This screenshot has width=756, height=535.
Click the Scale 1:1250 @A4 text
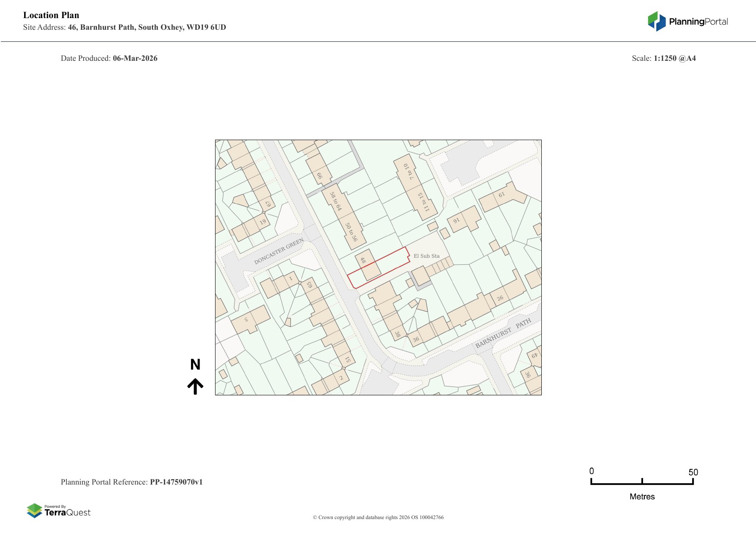pyautogui.click(x=663, y=58)
